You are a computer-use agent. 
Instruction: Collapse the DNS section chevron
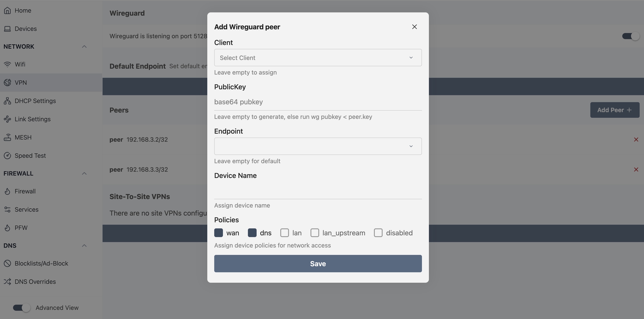coord(84,246)
